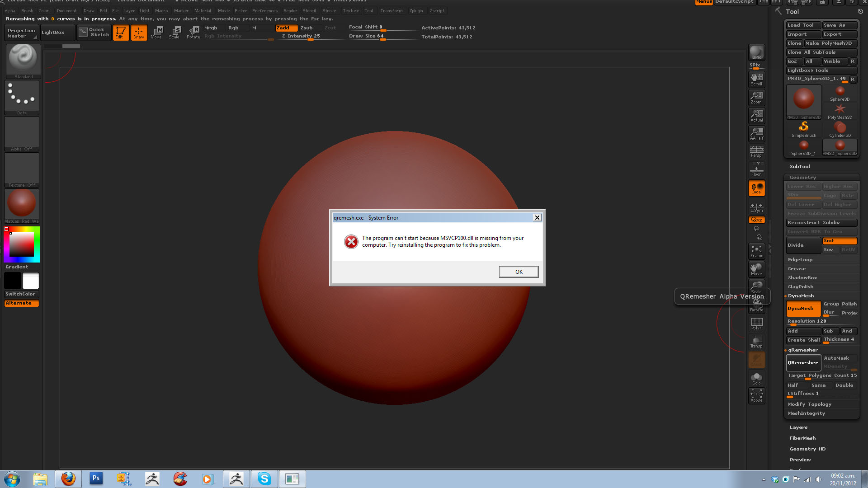
Task: Click the Projection Master button
Action: (x=21, y=33)
